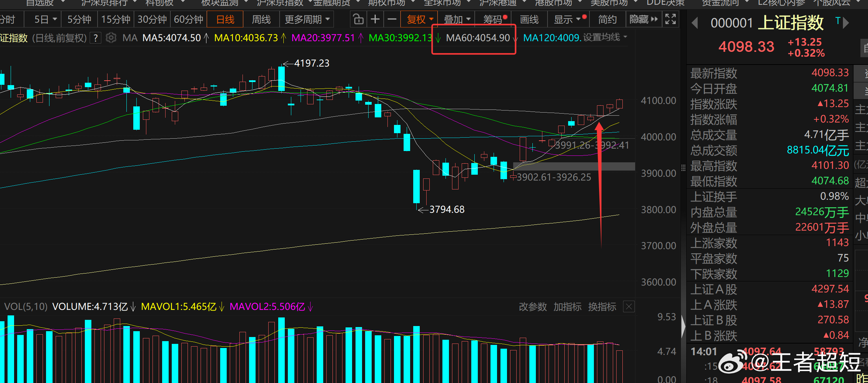This screenshot has width=868, height=383.
Task: Zoom out chart with minus icon
Action: (x=392, y=19)
